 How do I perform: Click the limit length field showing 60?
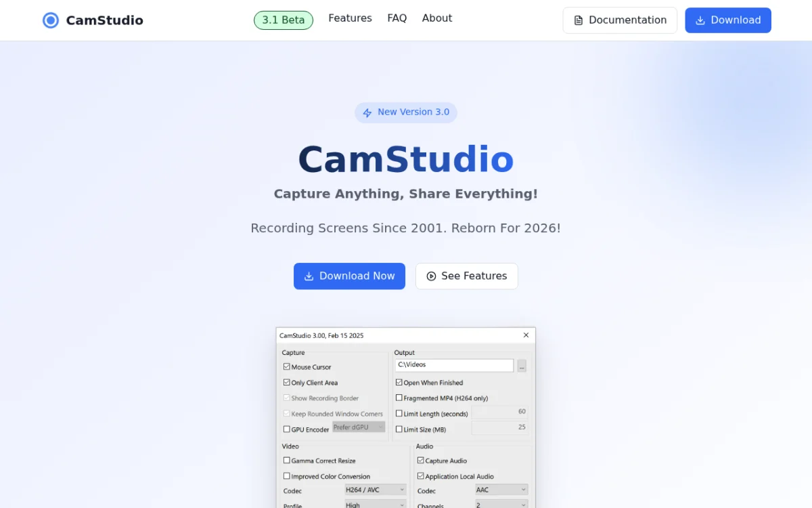pyautogui.click(x=499, y=412)
